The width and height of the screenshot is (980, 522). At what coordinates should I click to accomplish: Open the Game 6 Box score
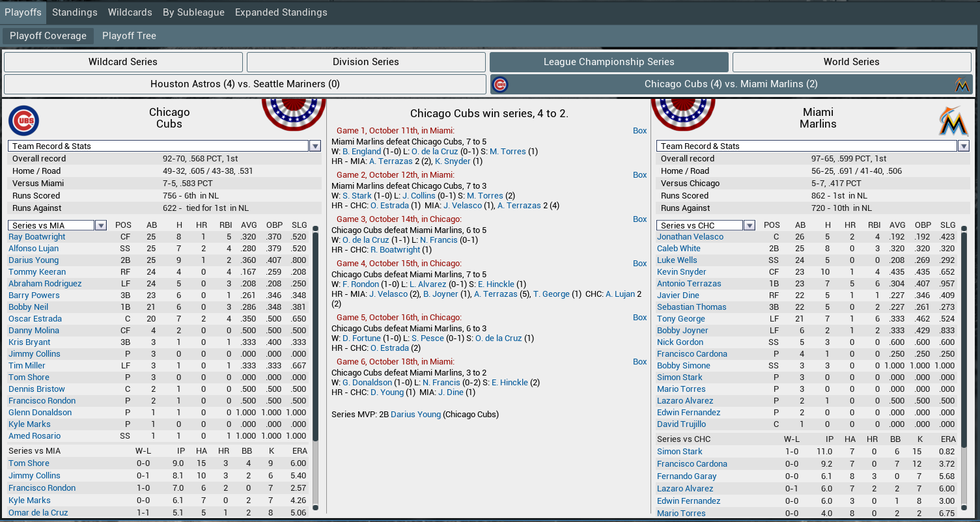point(639,362)
